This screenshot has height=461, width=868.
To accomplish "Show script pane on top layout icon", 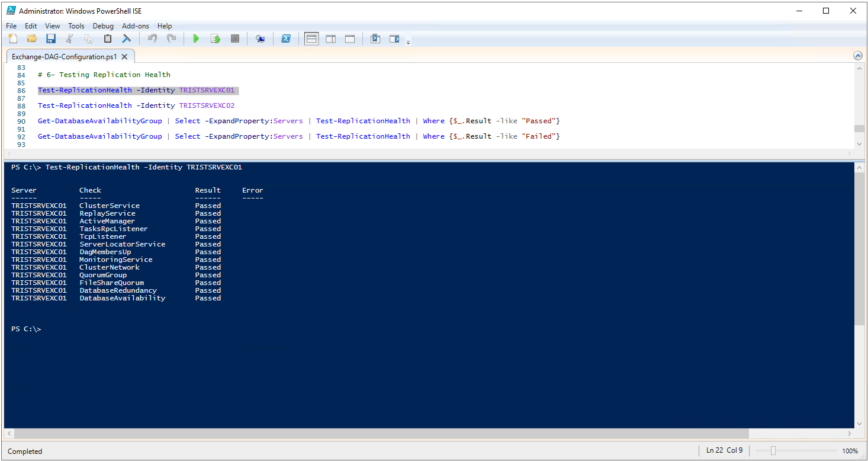I will (311, 39).
